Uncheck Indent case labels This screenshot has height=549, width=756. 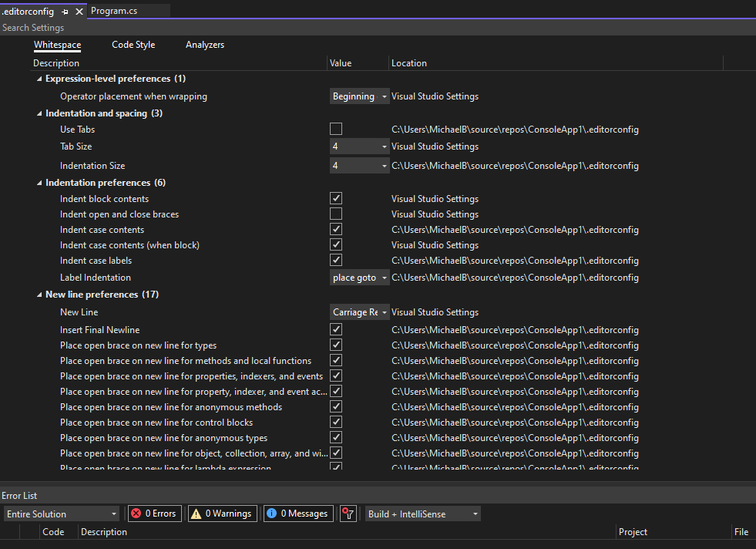336,260
